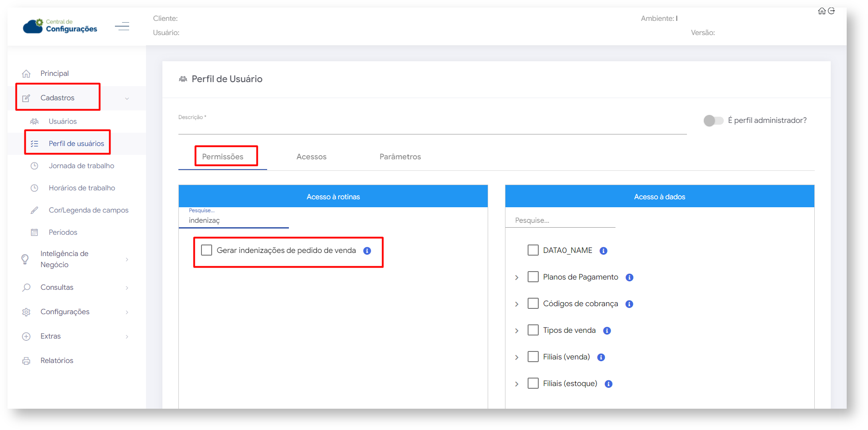Screen dimensions: 868x430
Task: Open Jornada de trabalho in sidebar
Action: [x=81, y=166]
